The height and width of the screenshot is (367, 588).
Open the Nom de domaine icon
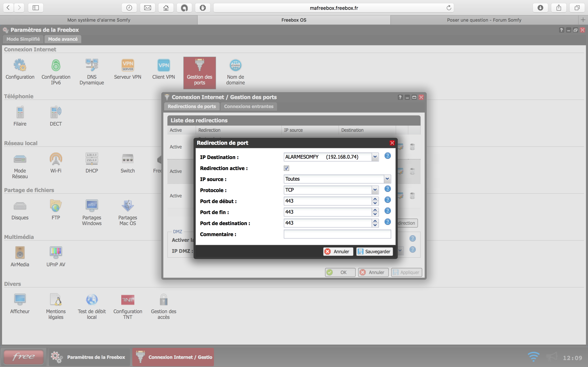tap(235, 65)
